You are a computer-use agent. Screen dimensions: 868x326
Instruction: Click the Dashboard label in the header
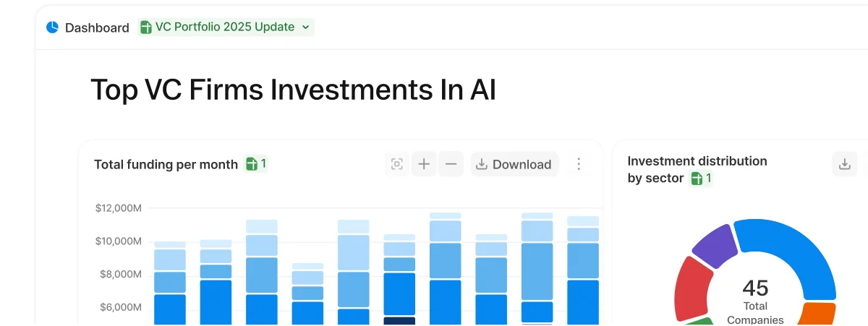[x=97, y=27]
